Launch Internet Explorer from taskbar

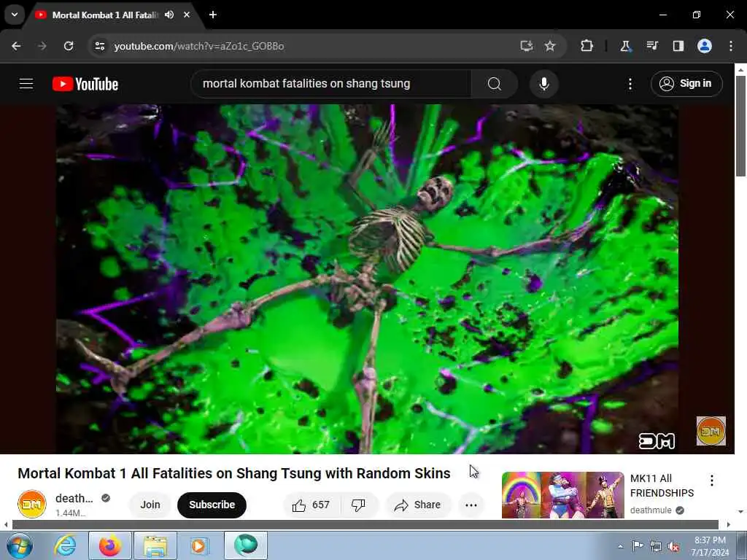pos(65,545)
